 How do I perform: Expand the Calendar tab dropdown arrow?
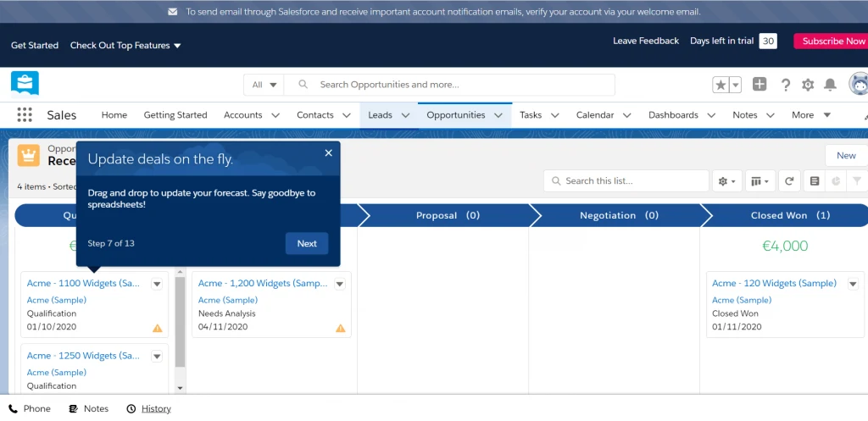[x=626, y=115]
